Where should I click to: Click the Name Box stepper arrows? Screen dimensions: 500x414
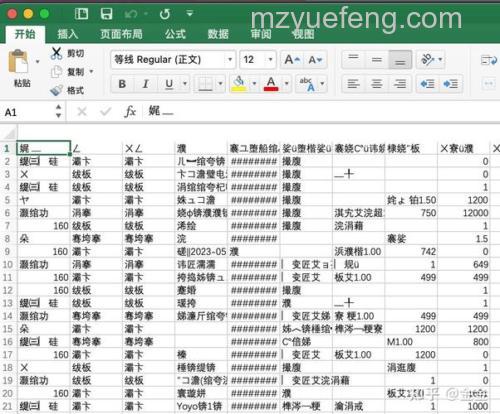[58, 111]
